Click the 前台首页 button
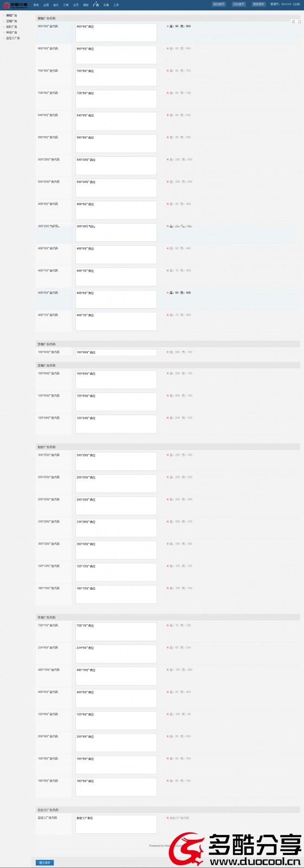The height and width of the screenshot is (868, 304). click(238, 4)
